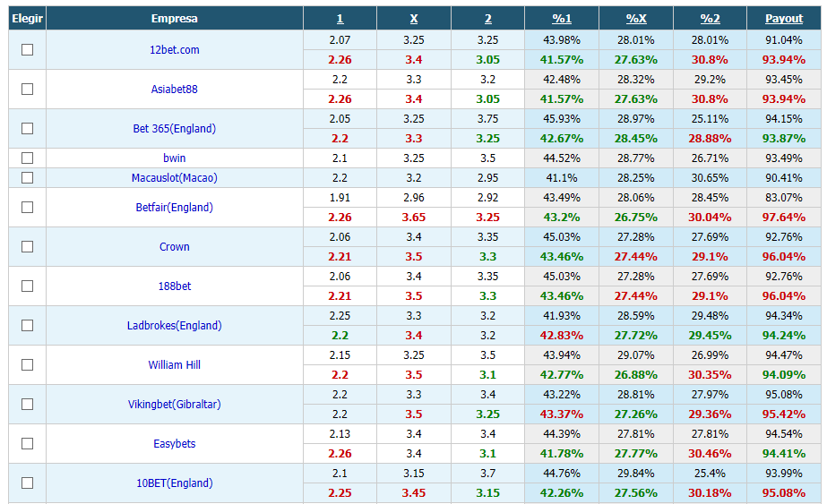The image size is (827, 504).
Task: Click 10BET's 25.4% value
Action: point(710,474)
